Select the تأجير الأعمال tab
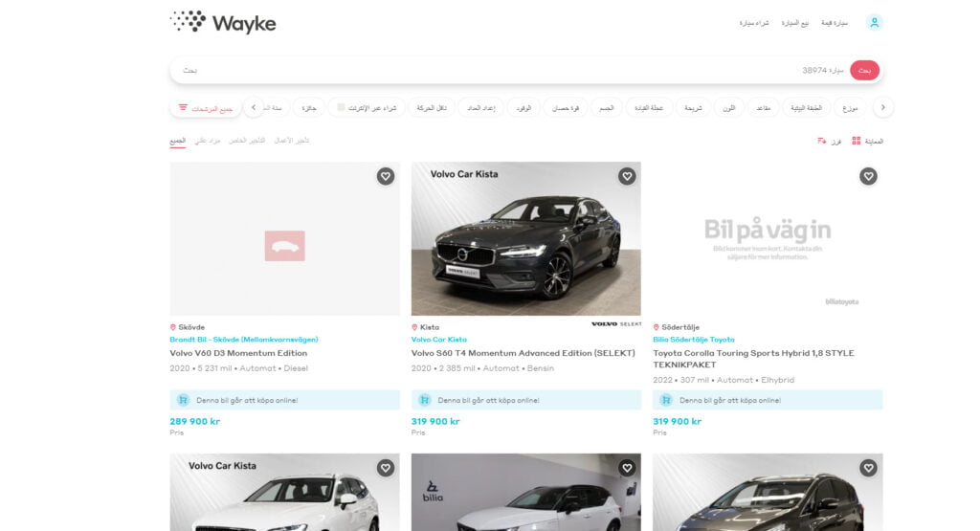Viewport: 980px width, 531px height. 292,141
